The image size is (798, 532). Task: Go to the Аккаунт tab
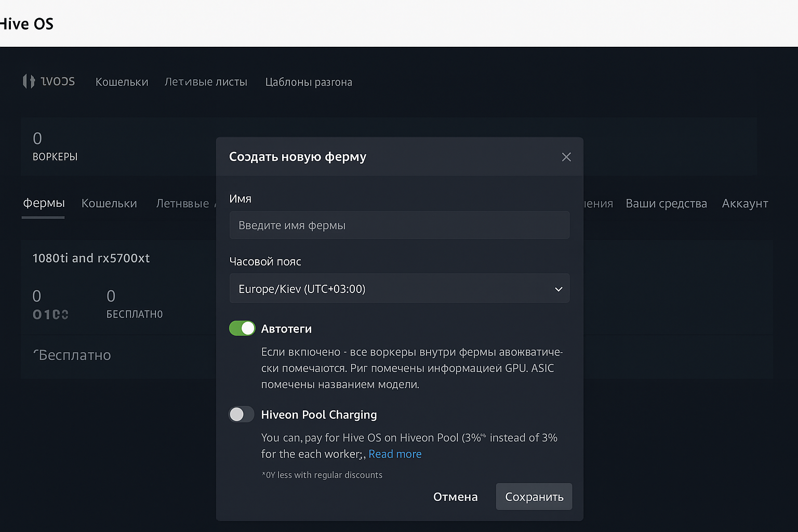click(745, 203)
